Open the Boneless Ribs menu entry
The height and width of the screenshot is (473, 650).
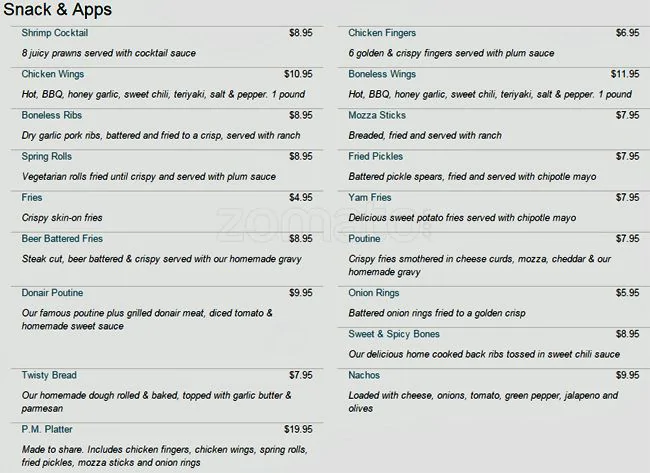tap(52, 115)
